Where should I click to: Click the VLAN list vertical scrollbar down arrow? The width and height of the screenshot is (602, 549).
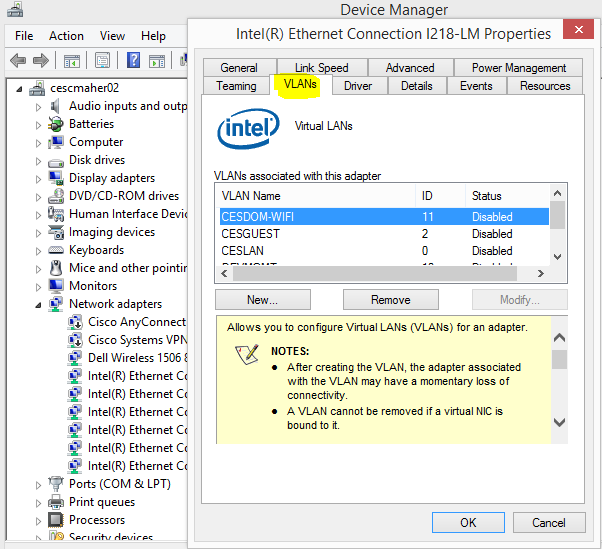557,256
